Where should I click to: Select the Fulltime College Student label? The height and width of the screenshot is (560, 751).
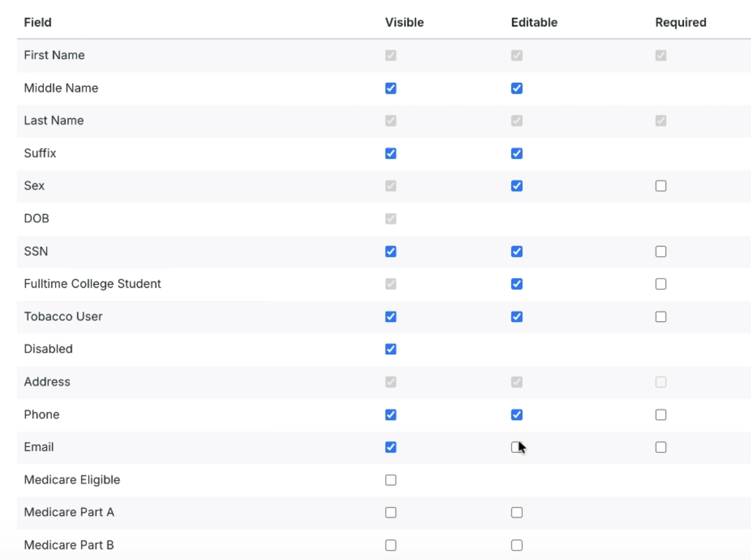pyautogui.click(x=92, y=284)
